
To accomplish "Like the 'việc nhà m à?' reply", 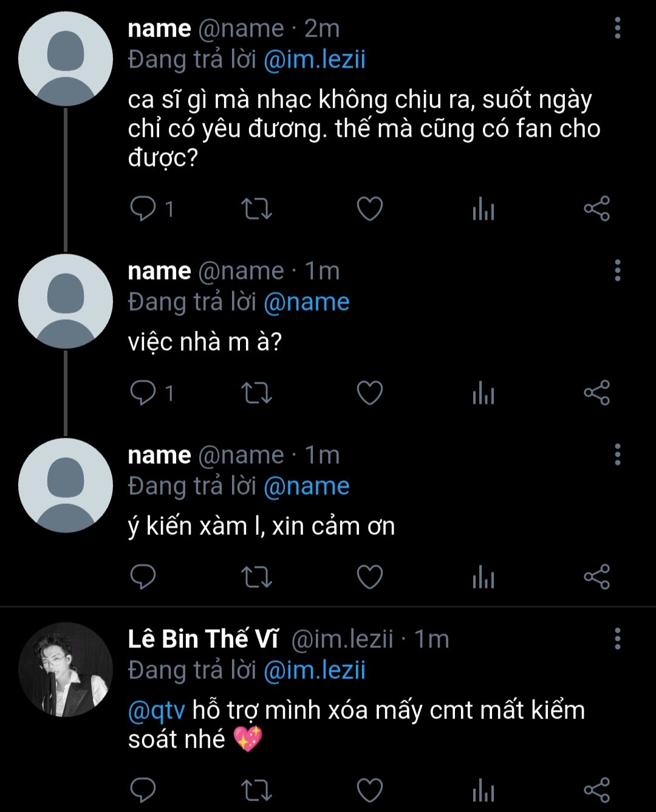I will (369, 393).
